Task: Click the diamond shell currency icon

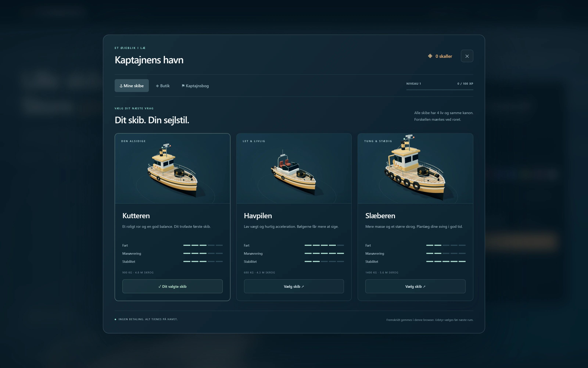Action: [x=430, y=56]
